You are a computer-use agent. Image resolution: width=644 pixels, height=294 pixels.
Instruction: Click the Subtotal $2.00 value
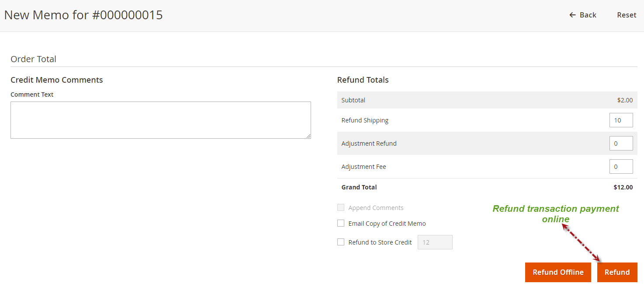[x=625, y=100]
